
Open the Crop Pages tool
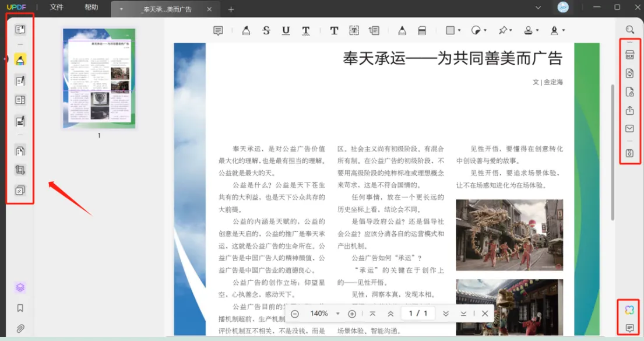tap(20, 170)
